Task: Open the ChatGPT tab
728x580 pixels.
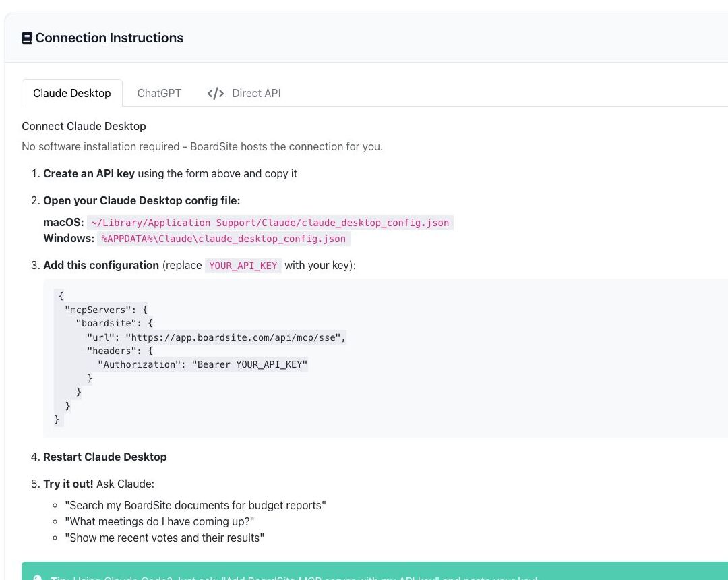Action: (x=159, y=93)
